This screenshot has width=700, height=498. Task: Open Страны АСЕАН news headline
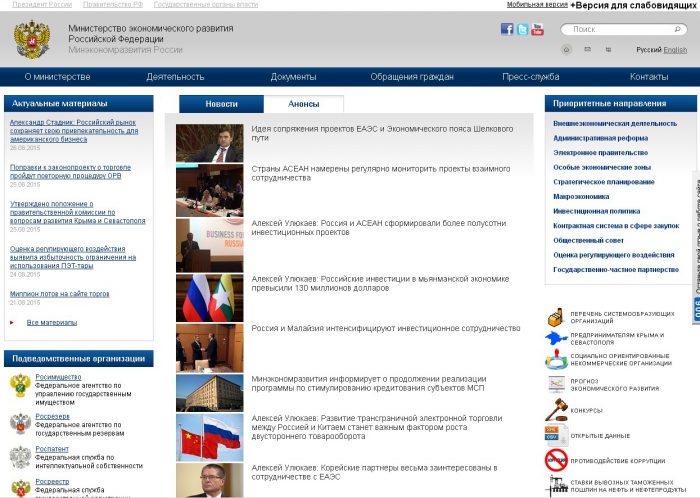coord(381,173)
